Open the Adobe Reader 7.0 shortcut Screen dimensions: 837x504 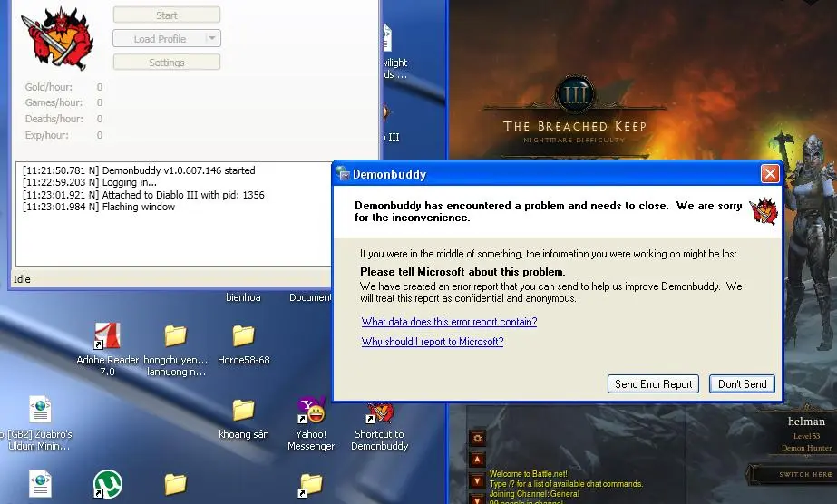tap(107, 337)
